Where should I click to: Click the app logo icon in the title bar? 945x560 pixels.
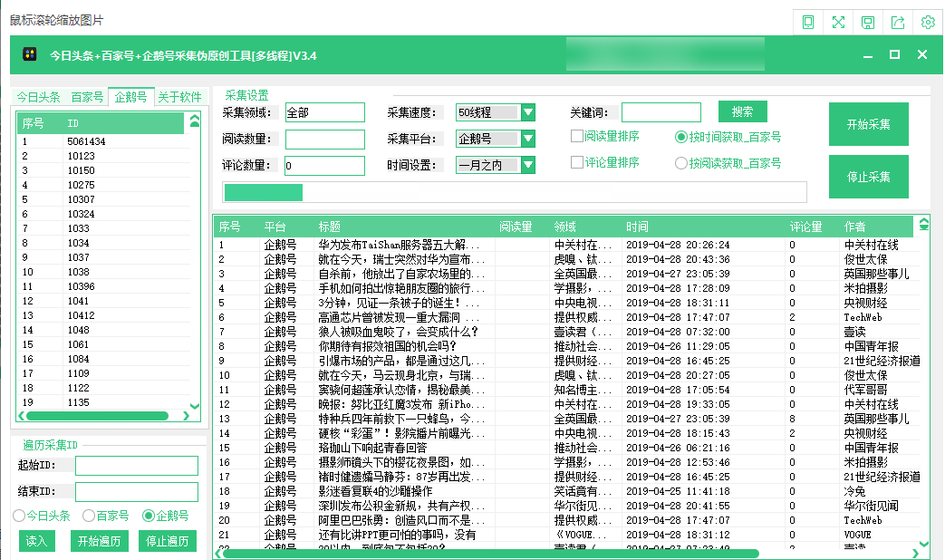coord(30,54)
